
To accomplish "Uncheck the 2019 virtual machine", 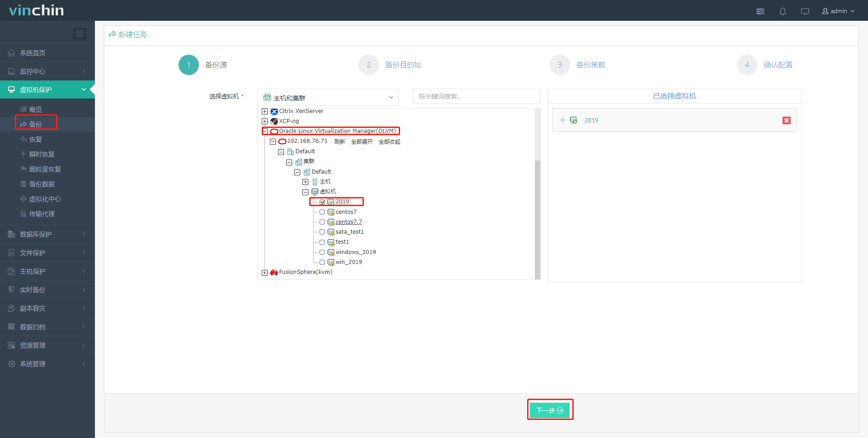I will pos(322,202).
